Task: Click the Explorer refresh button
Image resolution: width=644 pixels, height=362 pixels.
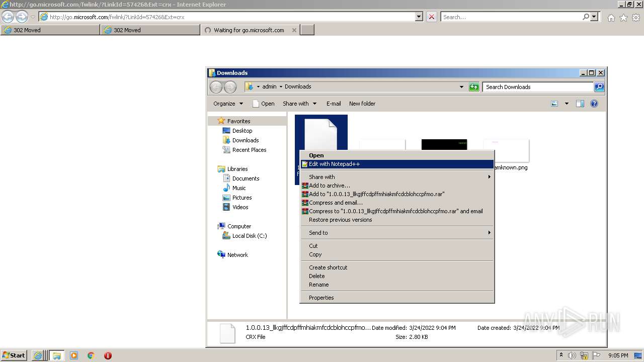Action: click(x=474, y=87)
